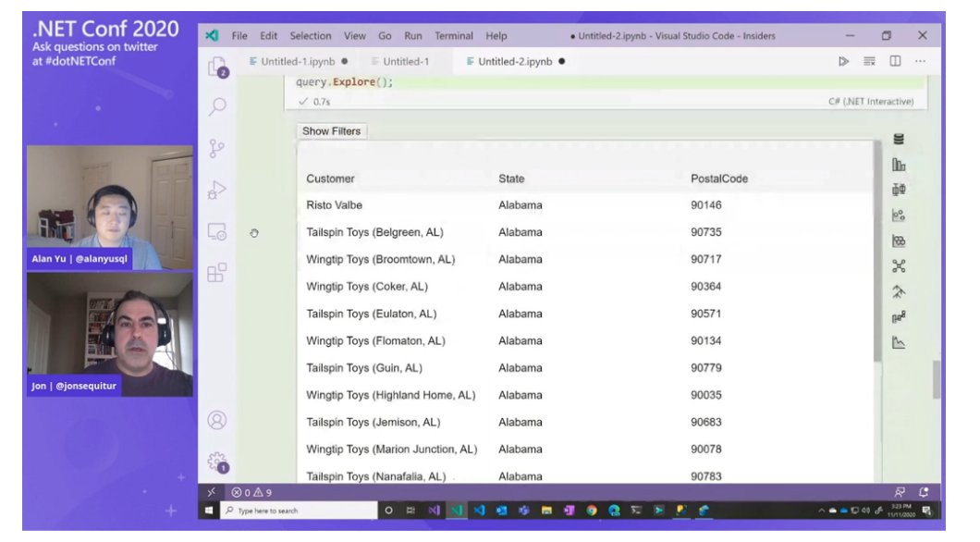This screenshot has width=980, height=542.
Task: Open the Run and Debug view
Action: [216, 190]
